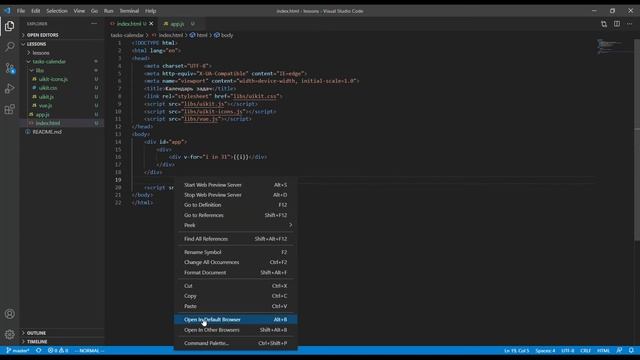Image resolution: width=640 pixels, height=360 pixels.
Task: Open the Explorer view in activity bar
Action: point(9,26)
